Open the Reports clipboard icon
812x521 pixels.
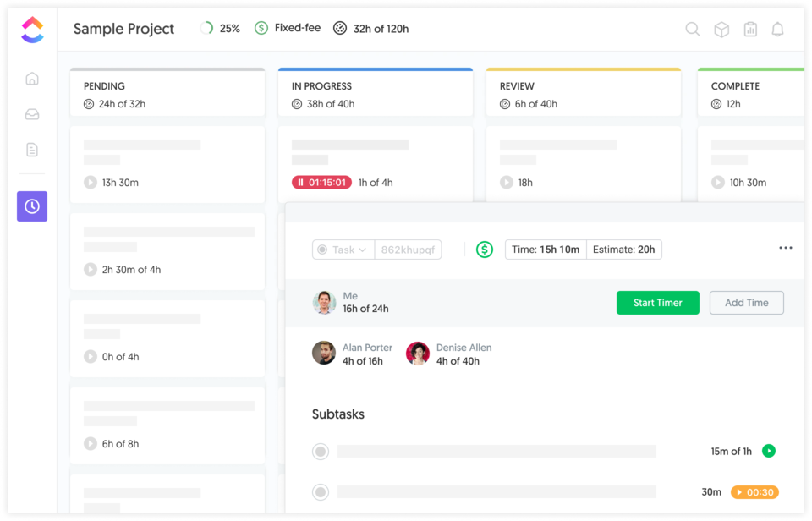[750, 29]
